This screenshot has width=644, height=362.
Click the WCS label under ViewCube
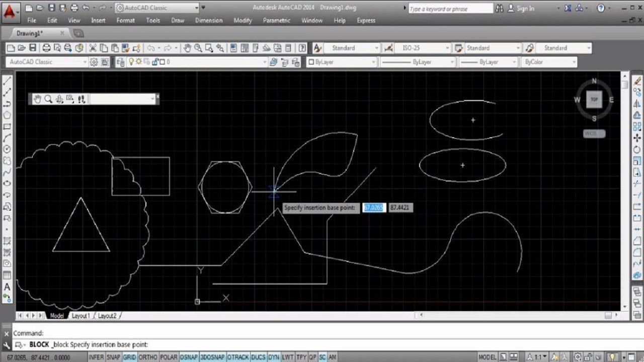point(594,134)
